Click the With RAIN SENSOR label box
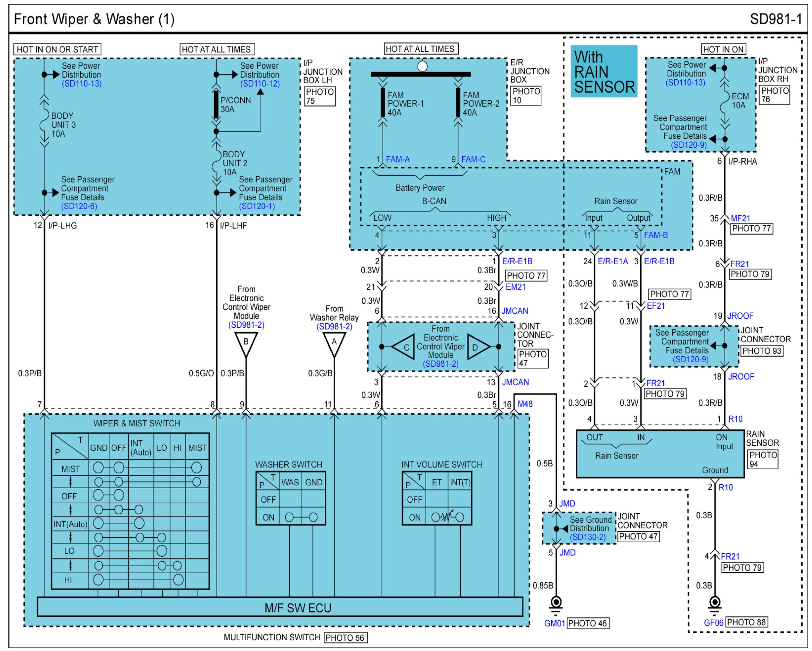 (604, 71)
